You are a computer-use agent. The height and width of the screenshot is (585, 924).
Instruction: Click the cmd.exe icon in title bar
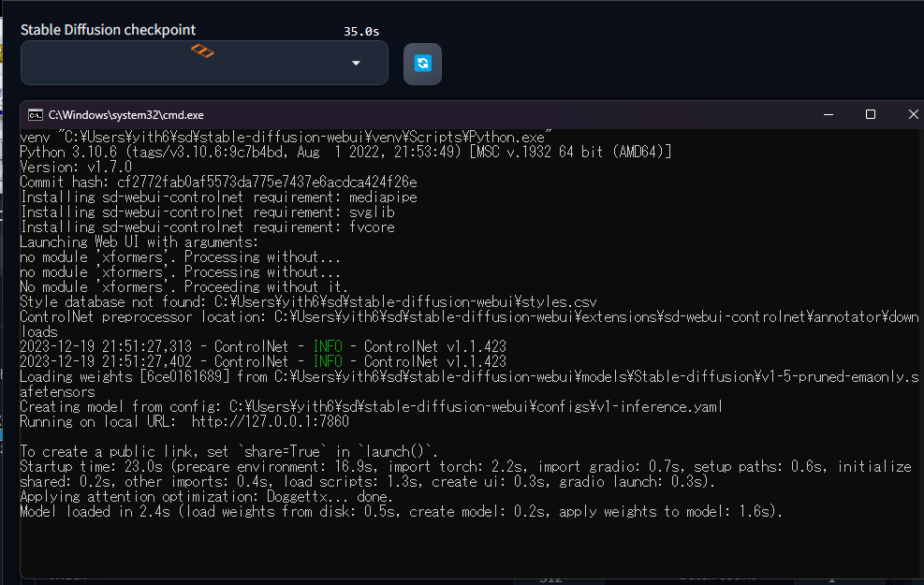tap(35, 115)
